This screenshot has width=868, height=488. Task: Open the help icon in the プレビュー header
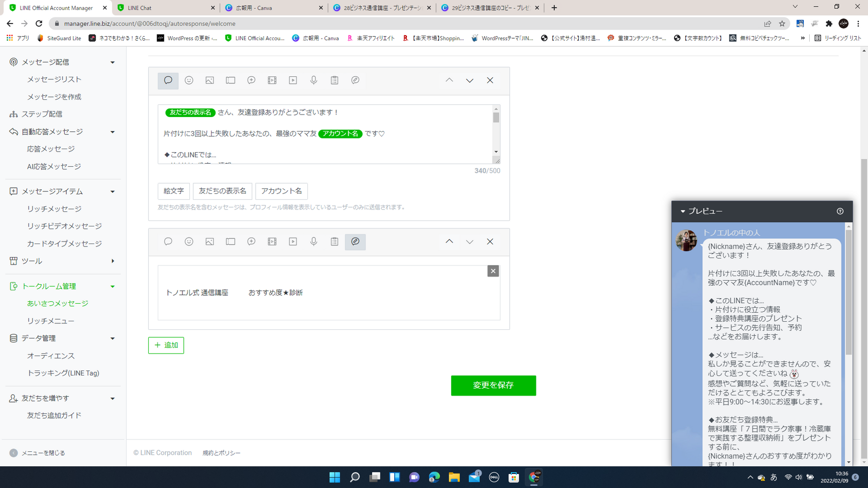coord(840,211)
